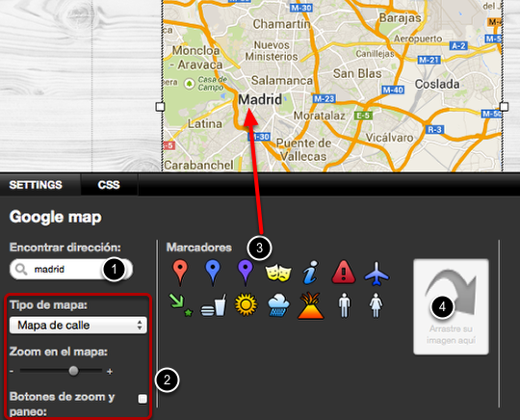Pick the airplane marker icon
520x420 pixels.
[377, 274]
